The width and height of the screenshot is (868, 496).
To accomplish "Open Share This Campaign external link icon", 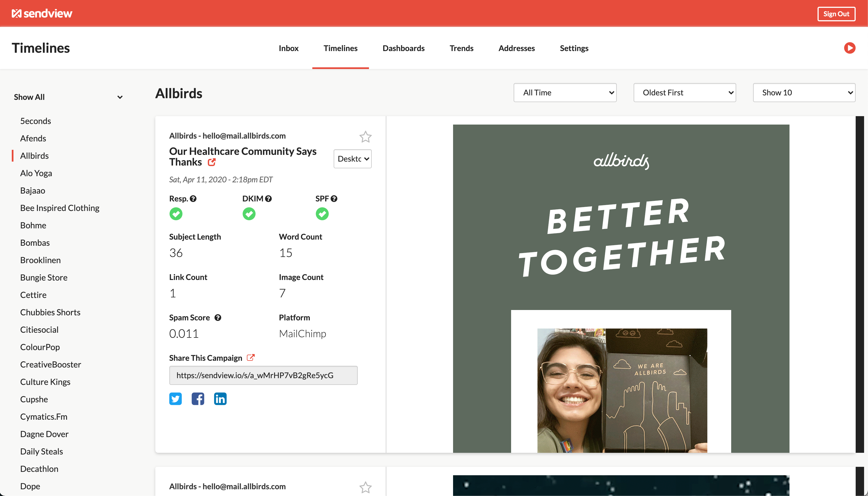I will pos(251,357).
